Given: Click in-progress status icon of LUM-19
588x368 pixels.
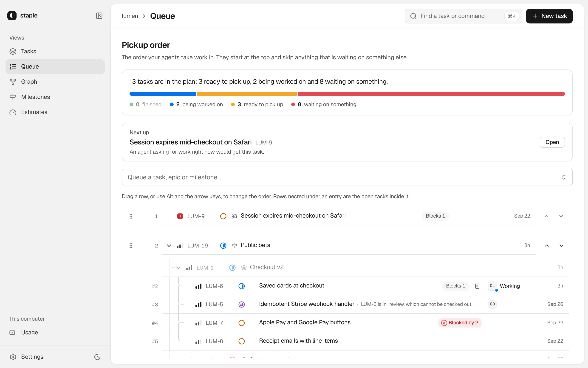Looking at the screenshot, I should point(223,246).
